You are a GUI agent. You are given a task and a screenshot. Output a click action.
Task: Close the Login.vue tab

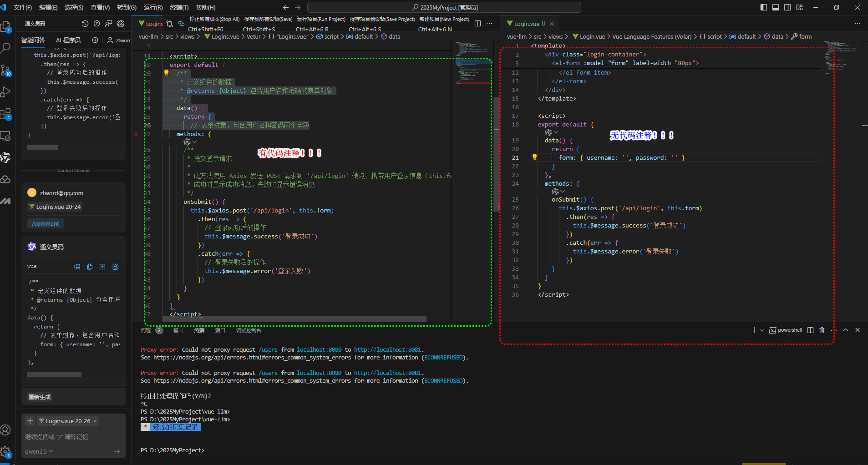552,24
